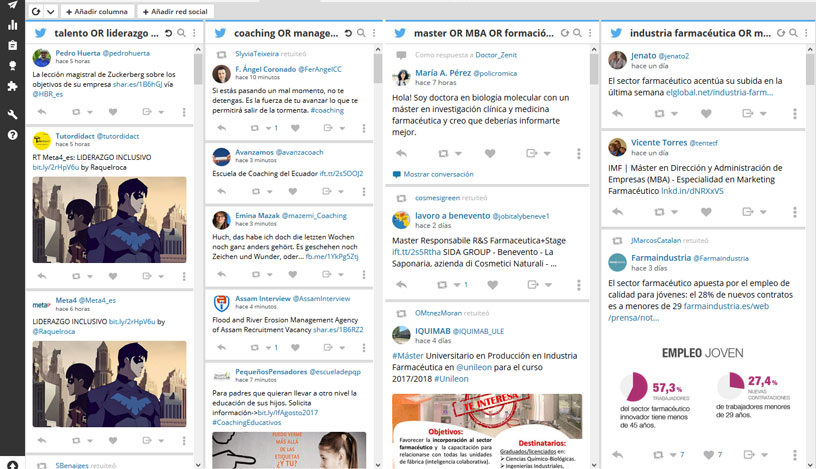This screenshot has width=816, height=469.
Task: Open the Analytics bar chart sidebar icon
Action: [x=12, y=25]
